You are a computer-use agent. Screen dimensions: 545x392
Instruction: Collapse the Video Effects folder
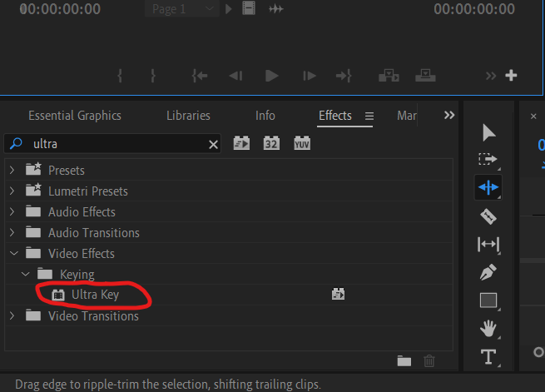pyautogui.click(x=12, y=253)
